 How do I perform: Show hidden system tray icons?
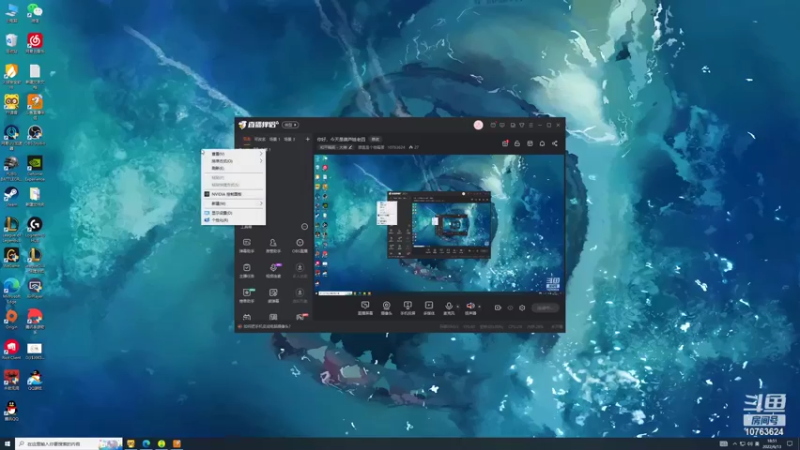(x=735, y=444)
